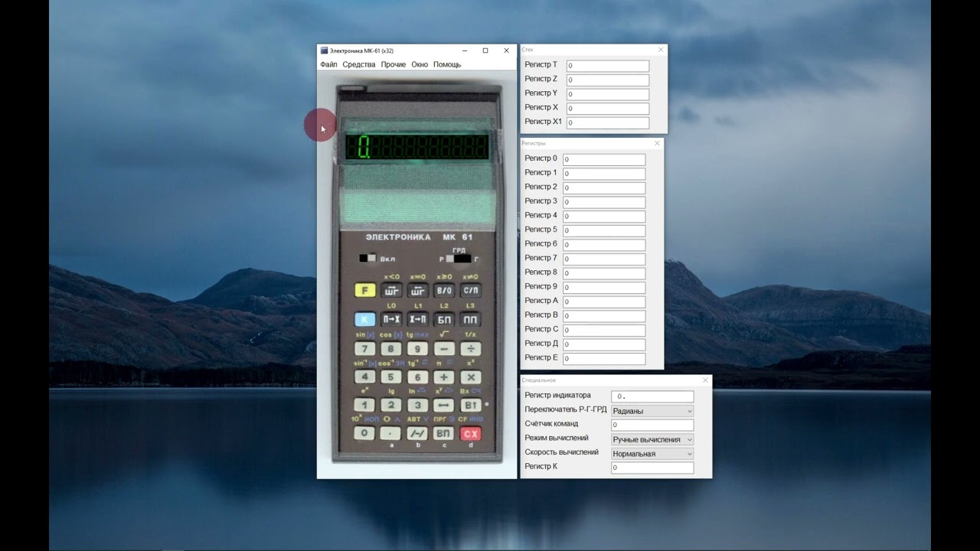Click the decimal point key
Image resolution: width=980 pixels, height=551 pixels.
click(x=391, y=434)
